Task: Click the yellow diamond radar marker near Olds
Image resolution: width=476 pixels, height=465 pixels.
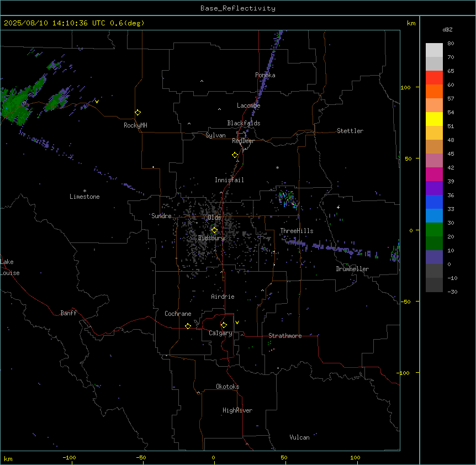Action: coord(214,230)
